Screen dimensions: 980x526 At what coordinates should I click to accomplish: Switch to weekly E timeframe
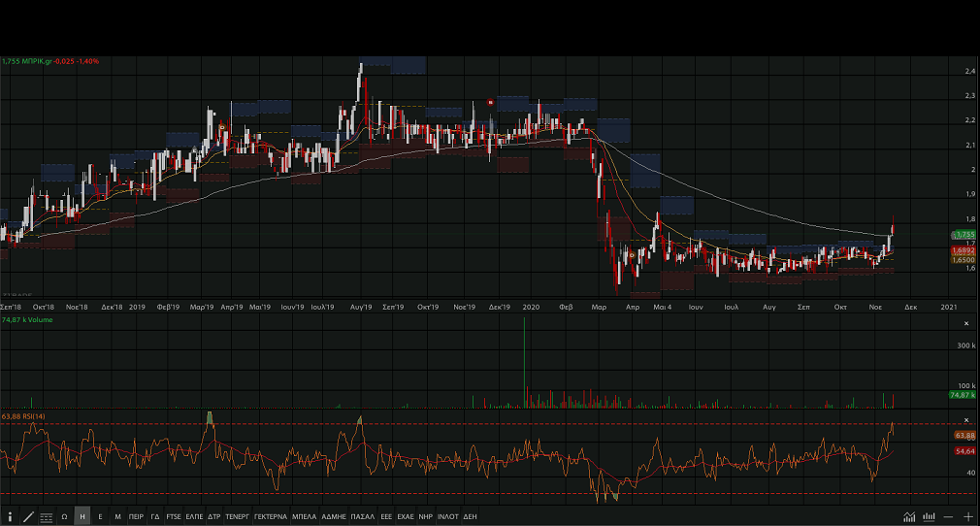tap(100, 516)
